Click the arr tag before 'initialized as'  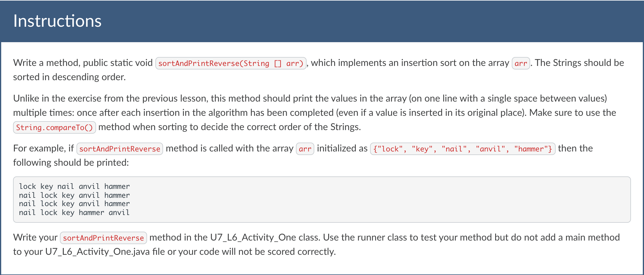[x=305, y=149]
